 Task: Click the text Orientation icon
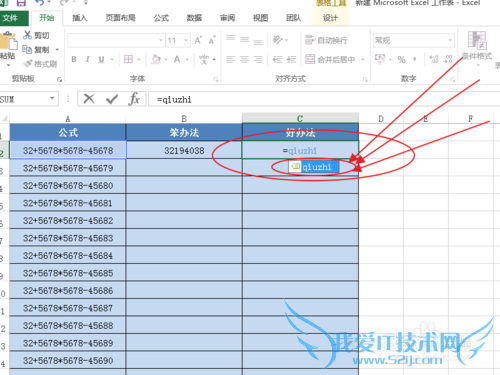click(x=277, y=40)
